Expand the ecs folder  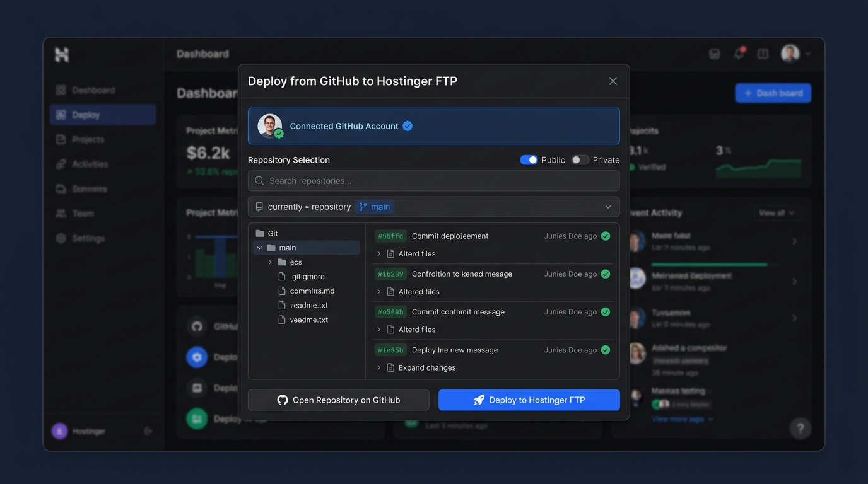(270, 262)
